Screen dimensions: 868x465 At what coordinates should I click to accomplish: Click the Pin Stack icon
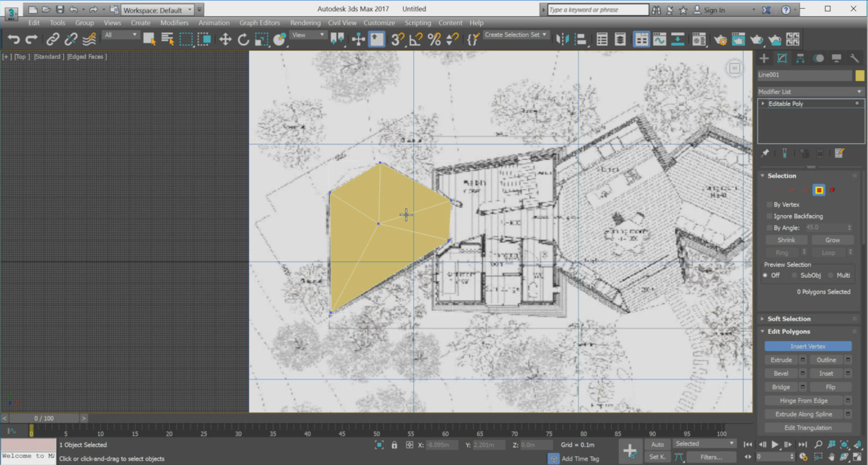pyautogui.click(x=764, y=153)
